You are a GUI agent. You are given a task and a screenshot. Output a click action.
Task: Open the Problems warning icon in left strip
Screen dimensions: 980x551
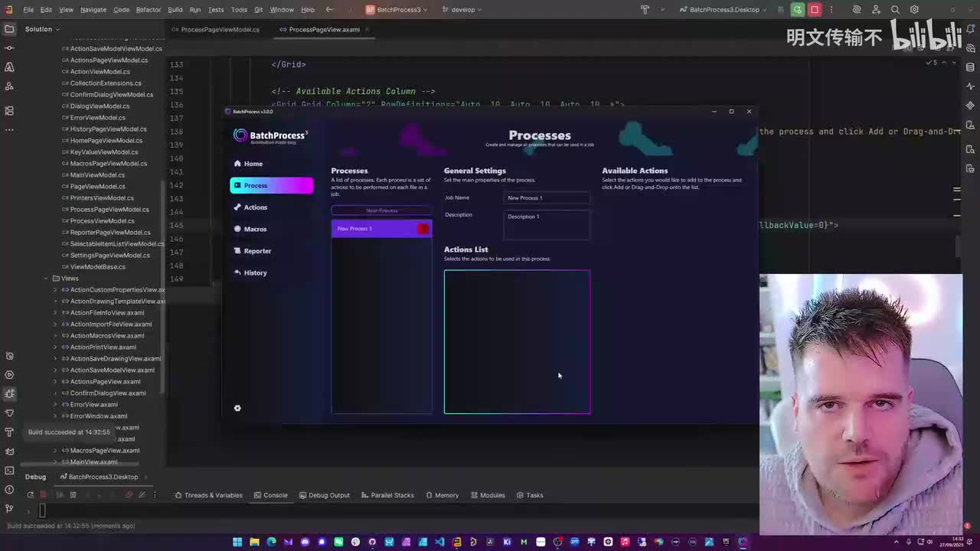(9, 490)
